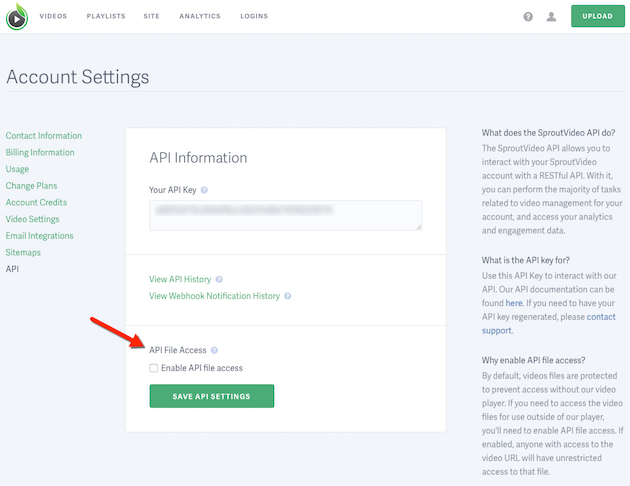The height and width of the screenshot is (486, 630).
Task: Click Save API Settings button
Action: [212, 396]
